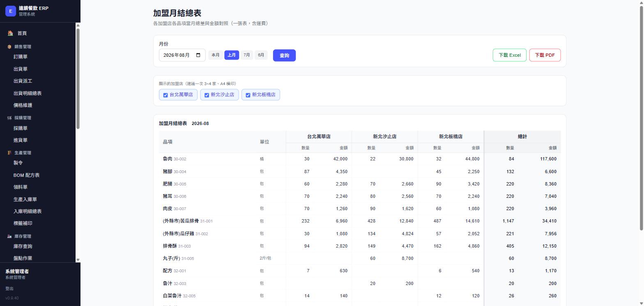Viewport: 644px width, 306px height.
Task: Click version label v0.9.40
Action: click(x=12, y=298)
